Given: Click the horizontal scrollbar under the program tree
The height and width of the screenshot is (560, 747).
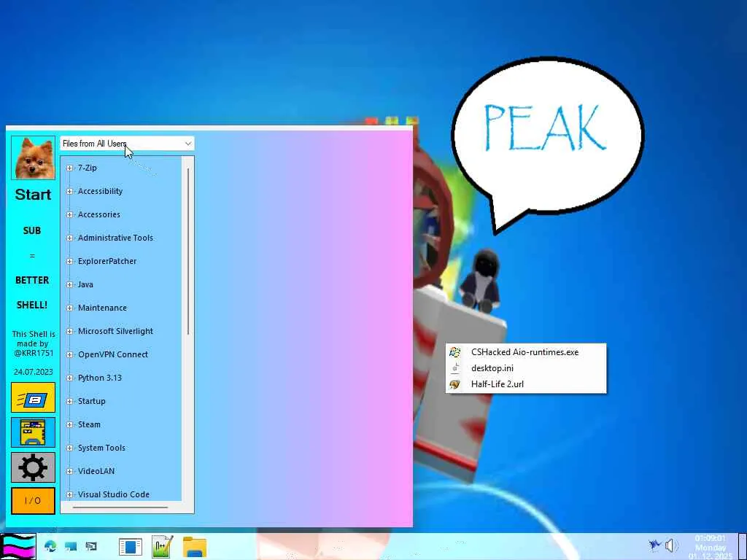Looking at the screenshot, I should tap(120, 507).
